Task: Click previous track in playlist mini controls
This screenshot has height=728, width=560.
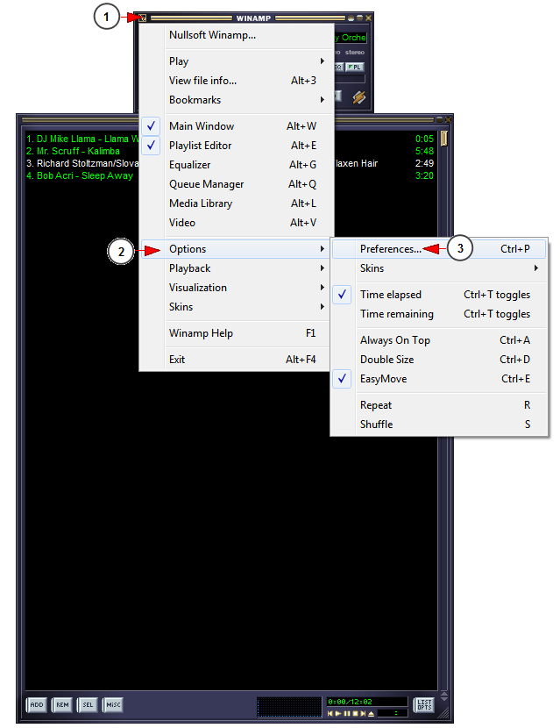Action: (x=330, y=714)
